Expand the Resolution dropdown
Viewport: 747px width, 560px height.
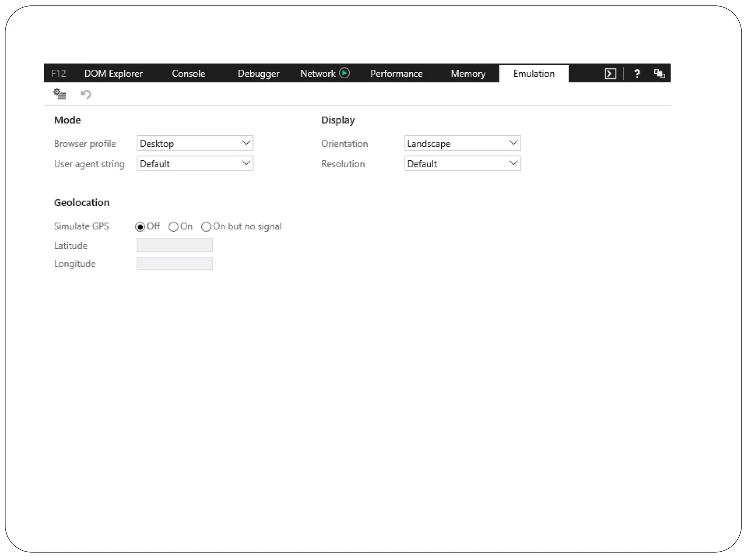pyautogui.click(x=462, y=164)
